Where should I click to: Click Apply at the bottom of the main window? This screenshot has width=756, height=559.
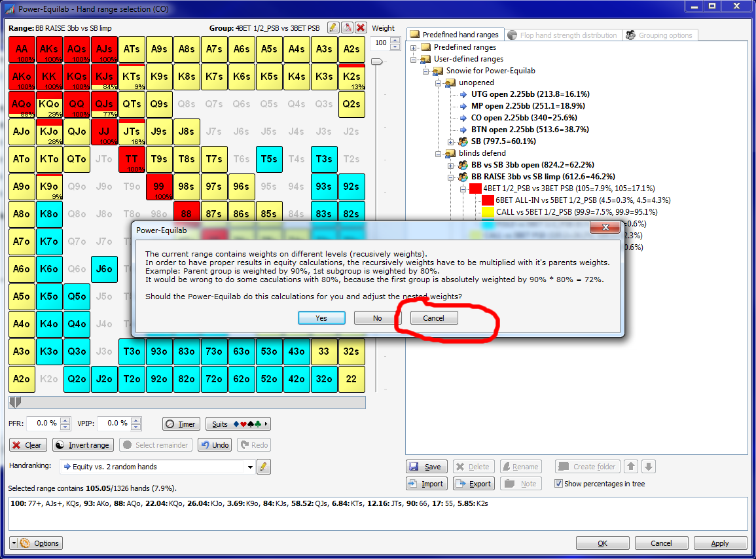(x=720, y=543)
